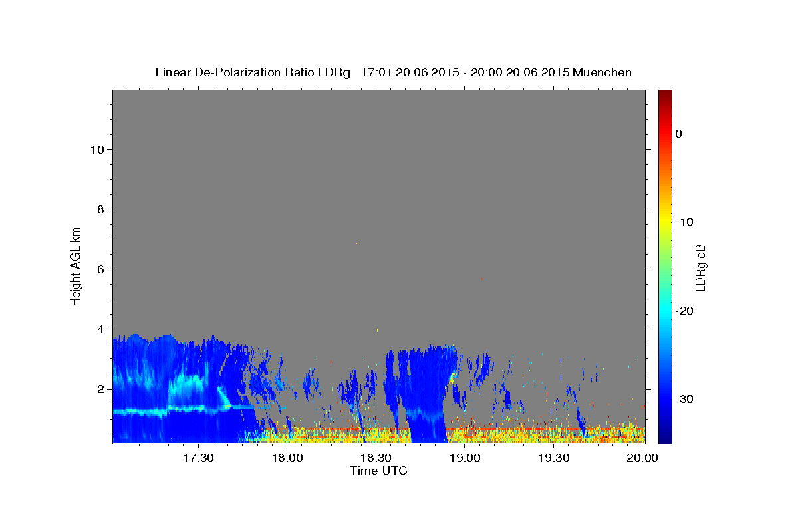Click the 'LDRg dB' colorbar label
Viewport: 798px width, 532px height.
pyautogui.click(x=700, y=267)
